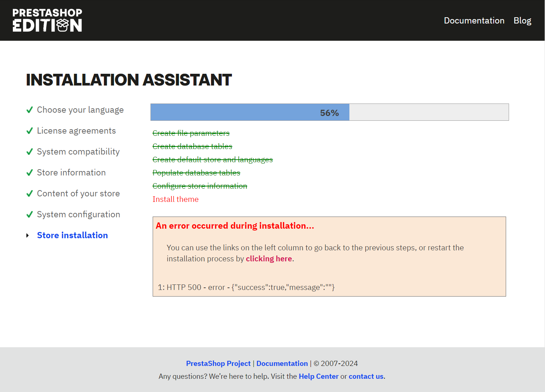The height and width of the screenshot is (392, 545).
Task: Click the HTTP 500 error message line
Action: [246, 287]
